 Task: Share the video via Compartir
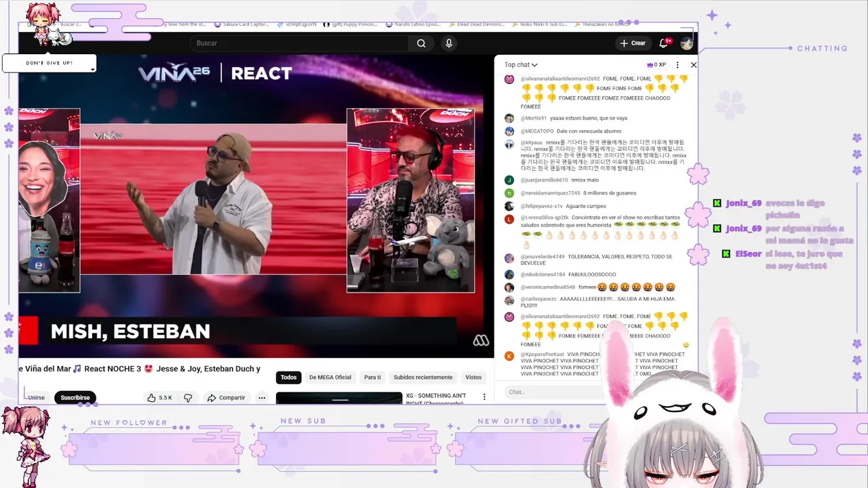pyautogui.click(x=226, y=398)
